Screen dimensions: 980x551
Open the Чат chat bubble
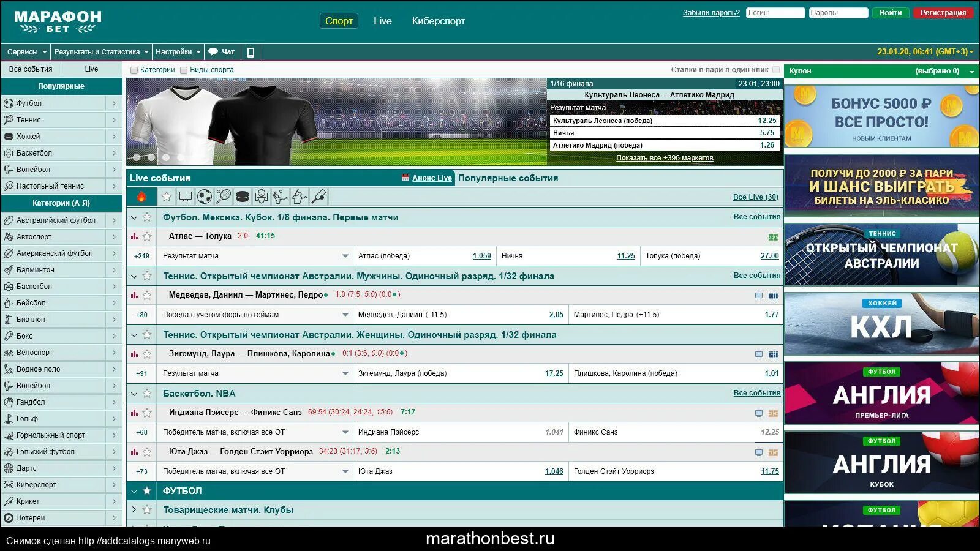[221, 52]
